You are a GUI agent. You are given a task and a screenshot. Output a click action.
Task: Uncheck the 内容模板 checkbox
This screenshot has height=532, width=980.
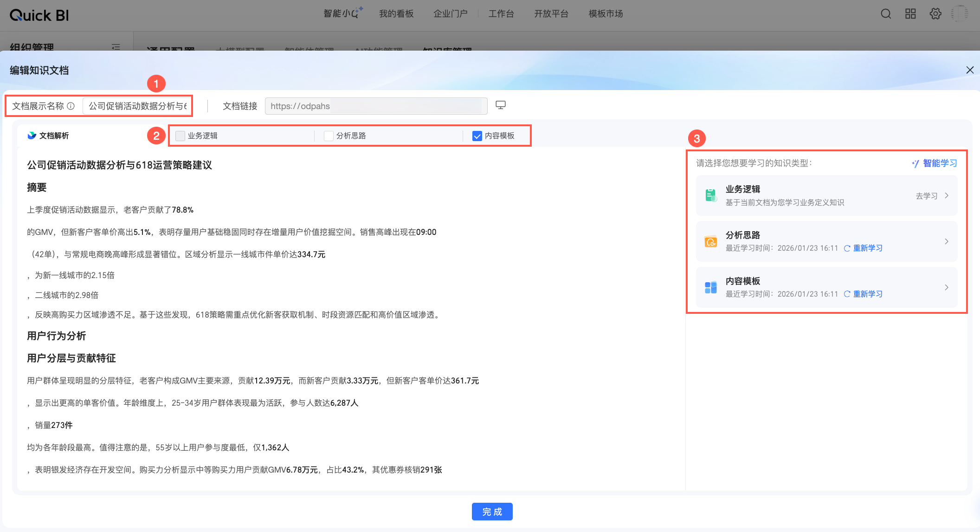pos(477,136)
